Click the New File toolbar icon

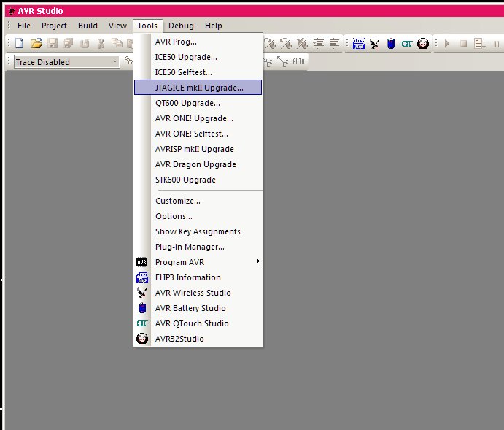[x=20, y=43]
